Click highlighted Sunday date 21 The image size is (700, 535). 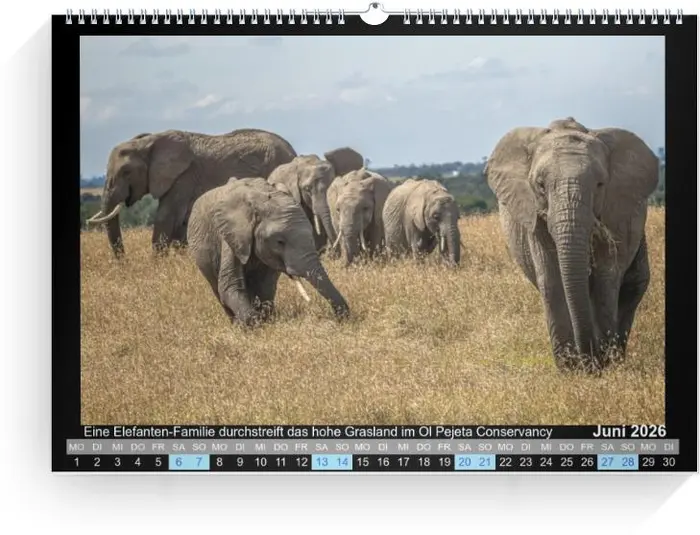point(485,462)
